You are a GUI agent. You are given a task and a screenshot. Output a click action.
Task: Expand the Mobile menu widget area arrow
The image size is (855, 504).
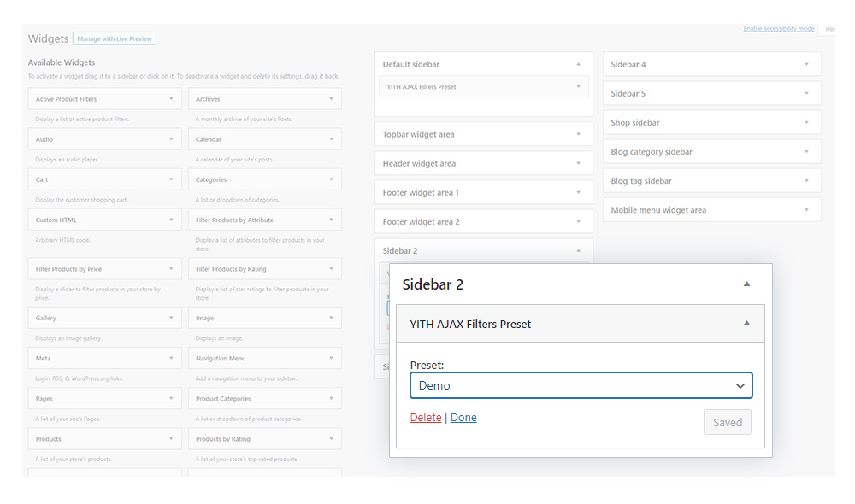(806, 210)
